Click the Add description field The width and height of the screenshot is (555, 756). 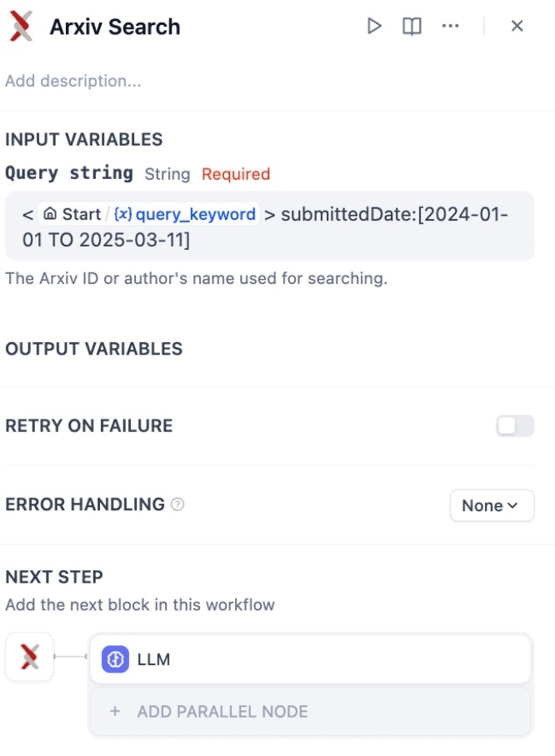(x=72, y=81)
